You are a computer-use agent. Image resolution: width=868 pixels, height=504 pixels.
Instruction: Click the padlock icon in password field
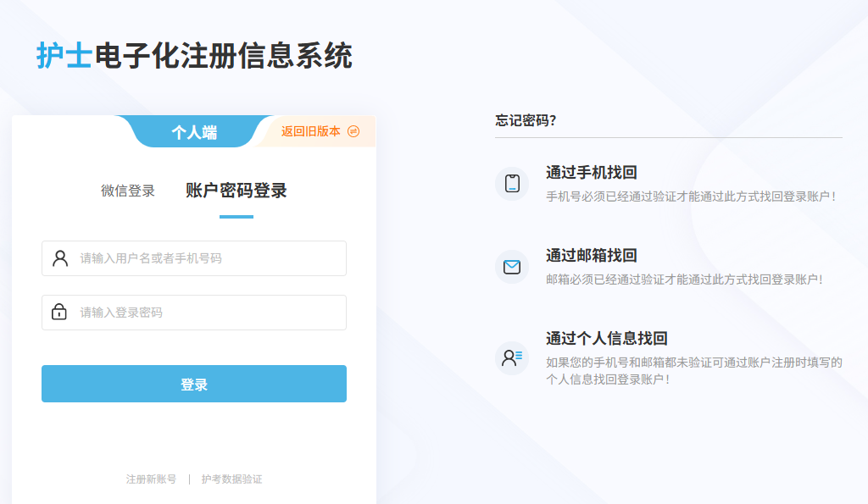(x=59, y=313)
